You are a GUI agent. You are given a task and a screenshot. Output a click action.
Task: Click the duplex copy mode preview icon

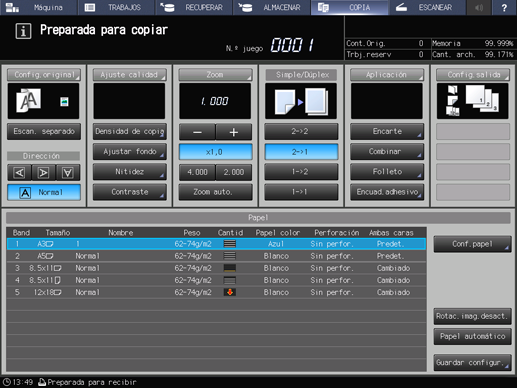click(x=301, y=101)
